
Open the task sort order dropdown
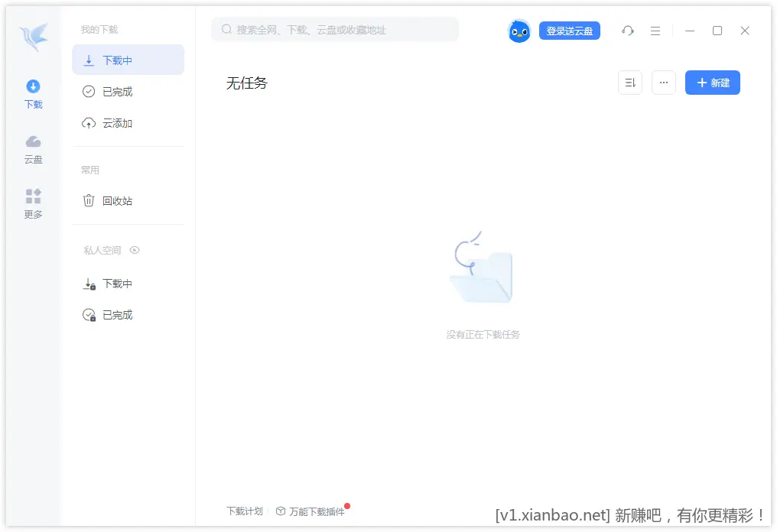[629, 83]
